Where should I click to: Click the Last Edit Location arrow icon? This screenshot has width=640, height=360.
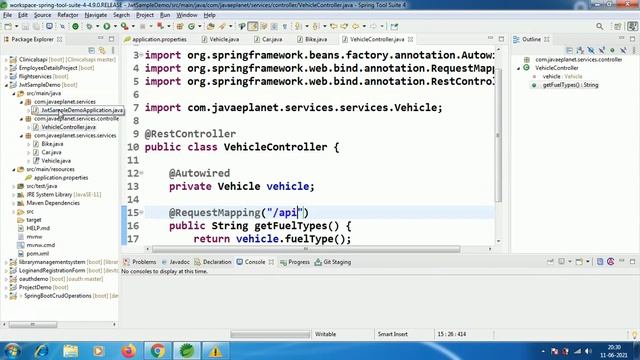click(x=333, y=26)
